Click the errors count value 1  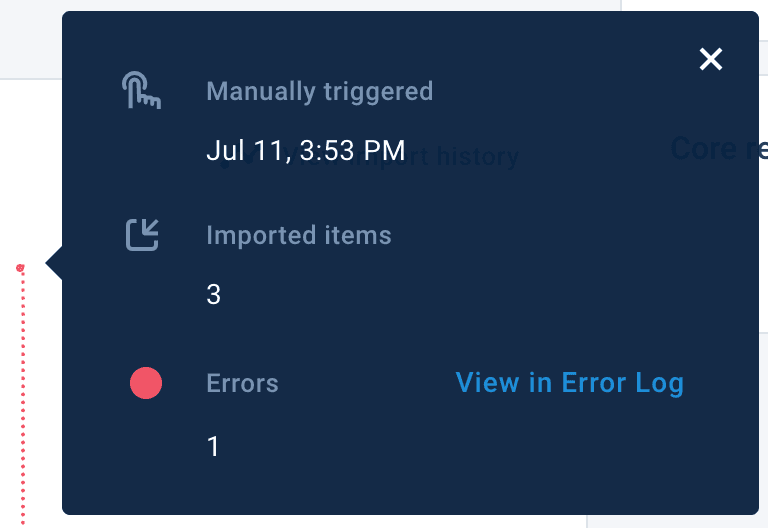click(213, 446)
